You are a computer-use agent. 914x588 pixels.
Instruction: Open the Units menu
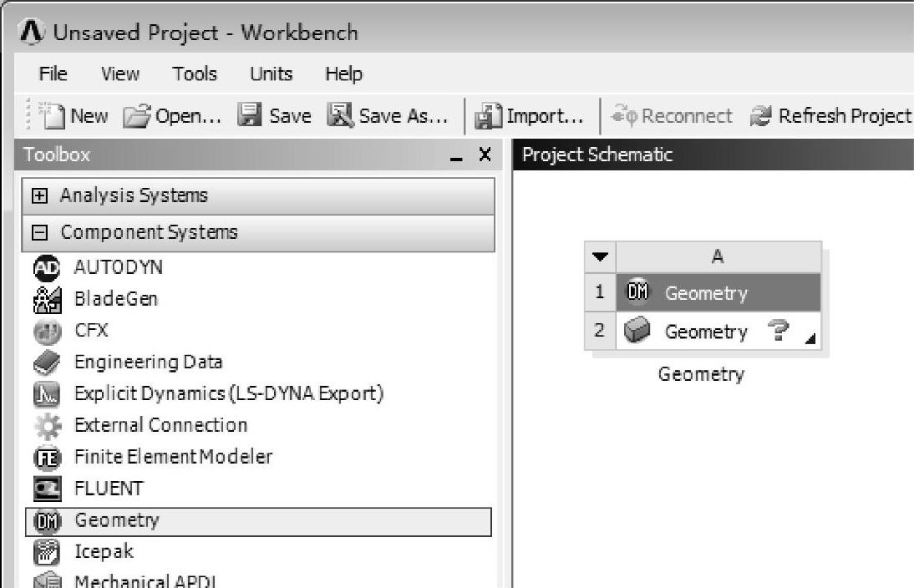[271, 74]
